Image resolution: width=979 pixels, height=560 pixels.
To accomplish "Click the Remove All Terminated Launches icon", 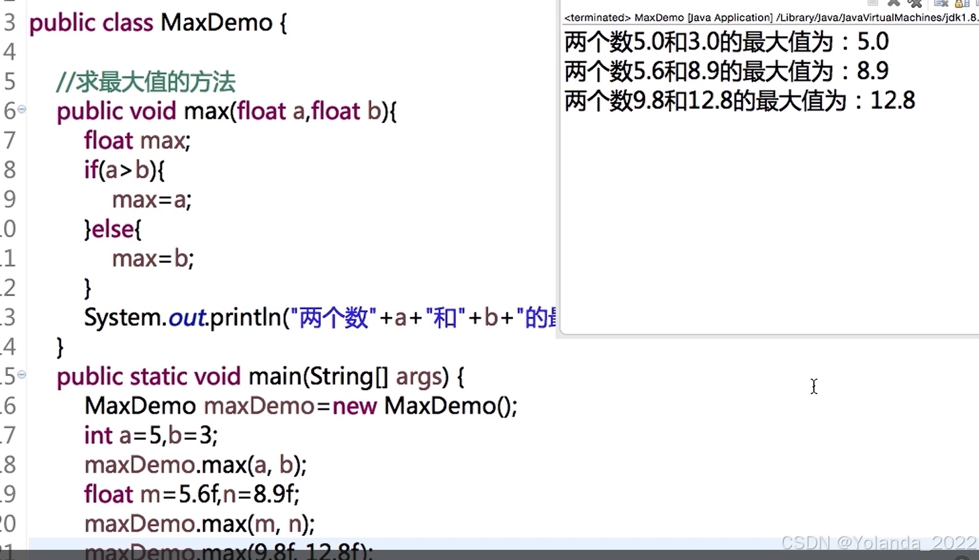I will point(914,3).
